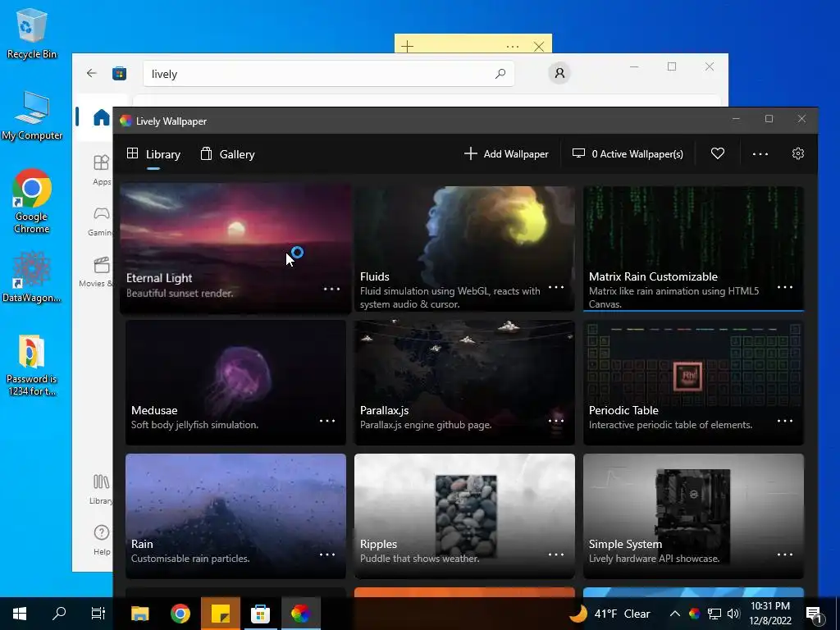Open Task View from taskbar
840x630 pixels.
[98, 614]
